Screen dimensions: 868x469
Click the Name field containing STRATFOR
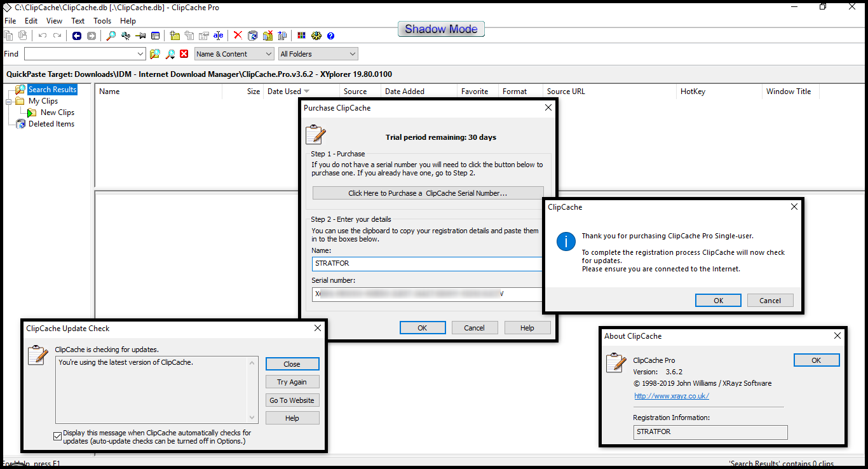click(428, 263)
